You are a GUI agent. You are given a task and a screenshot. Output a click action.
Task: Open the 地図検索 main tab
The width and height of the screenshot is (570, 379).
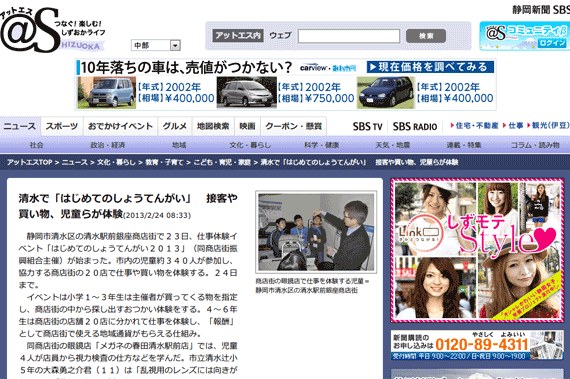click(213, 126)
